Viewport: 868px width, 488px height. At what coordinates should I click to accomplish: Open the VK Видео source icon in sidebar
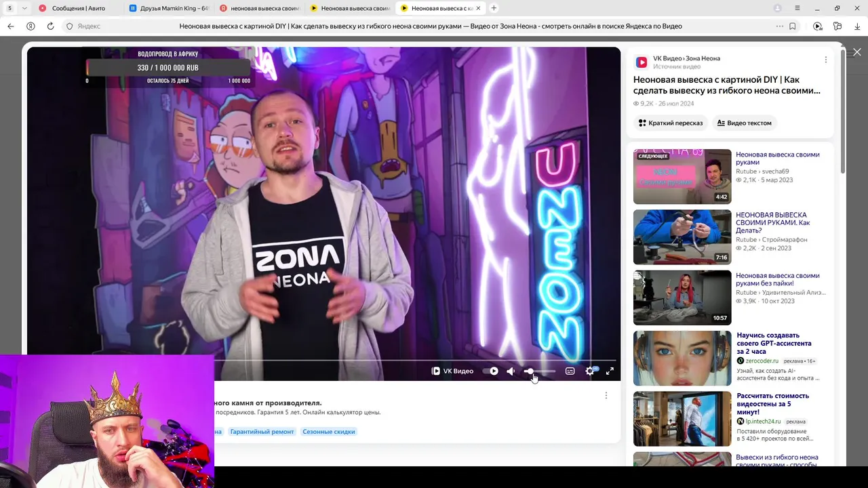tap(642, 62)
